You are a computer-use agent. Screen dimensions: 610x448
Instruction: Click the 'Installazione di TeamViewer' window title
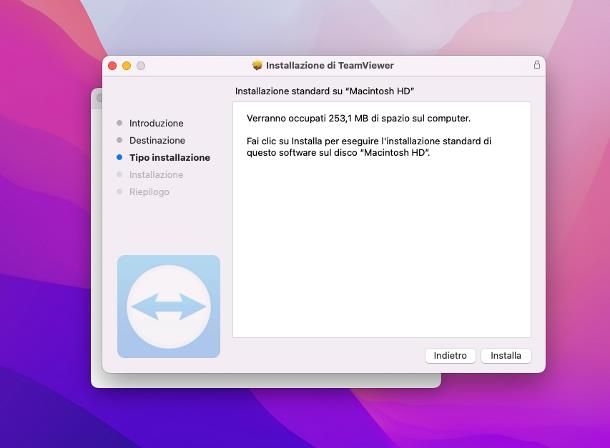pos(330,65)
